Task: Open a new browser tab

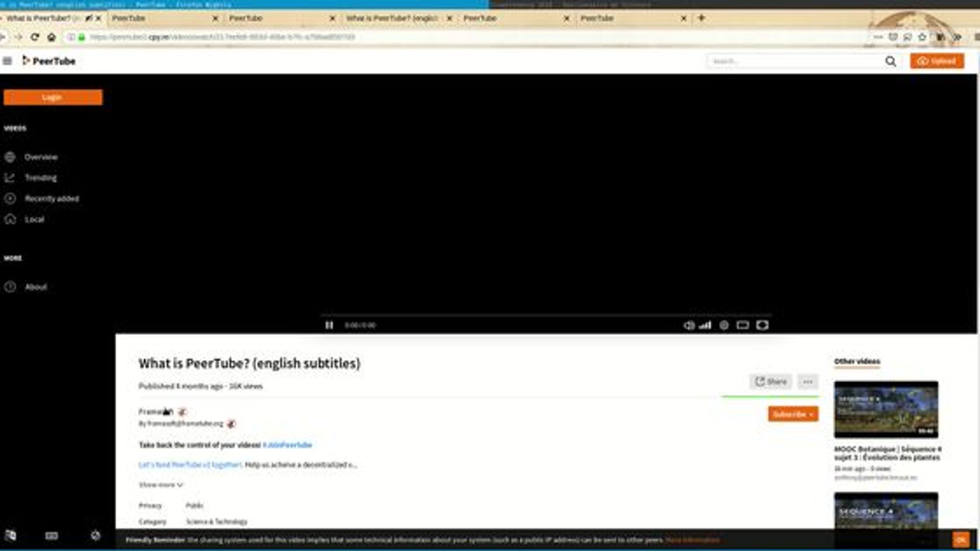Action: coord(701,18)
